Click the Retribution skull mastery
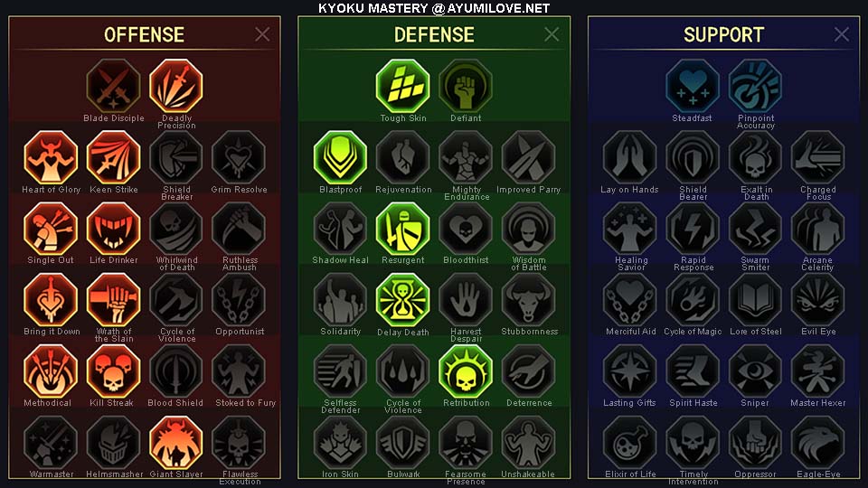The width and height of the screenshot is (868, 488). pyautogui.click(x=466, y=371)
